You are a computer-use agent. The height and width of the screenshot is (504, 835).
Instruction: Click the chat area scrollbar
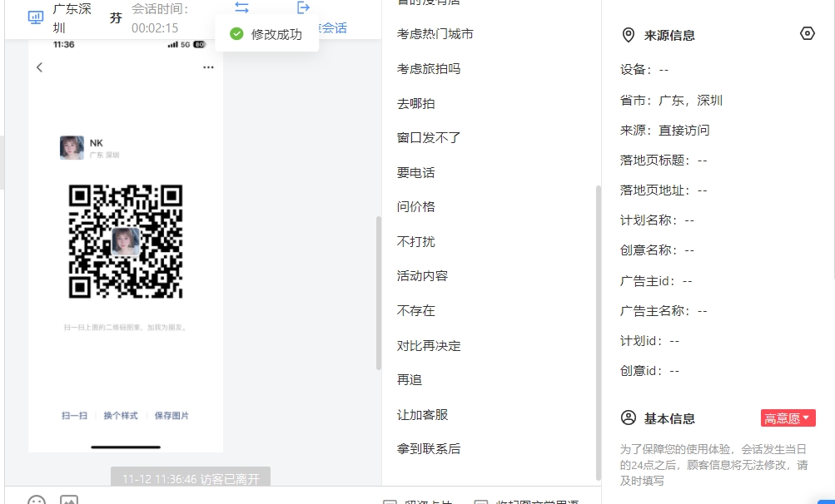pyautogui.click(x=379, y=293)
